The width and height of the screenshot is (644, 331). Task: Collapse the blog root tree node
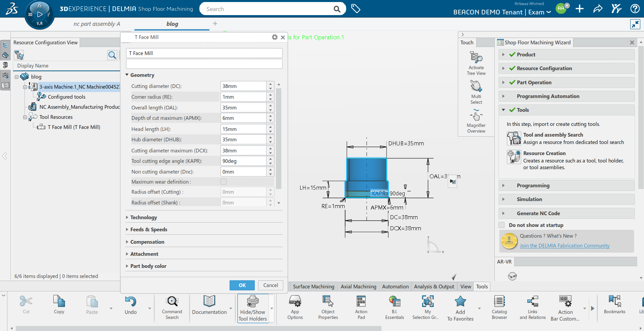[x=16, y=77]
